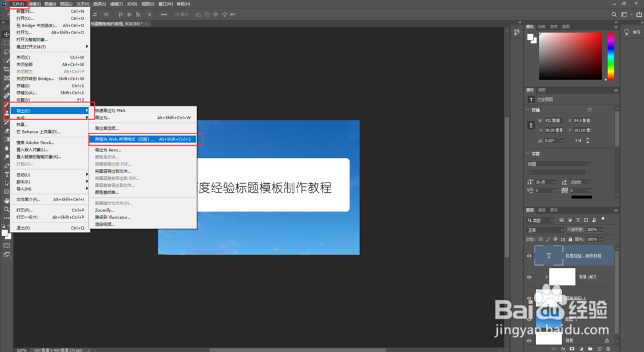Collapse the 字符 section
The image size is (644, 352).
(x=528, y=154)
